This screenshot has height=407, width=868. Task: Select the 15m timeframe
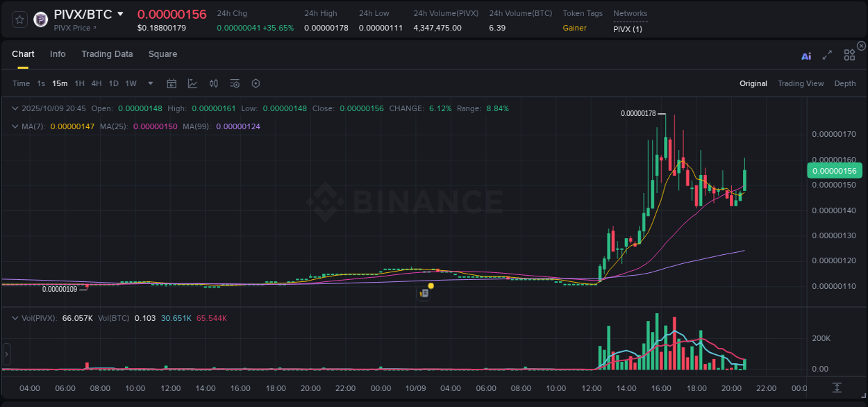tap(60, 83)
